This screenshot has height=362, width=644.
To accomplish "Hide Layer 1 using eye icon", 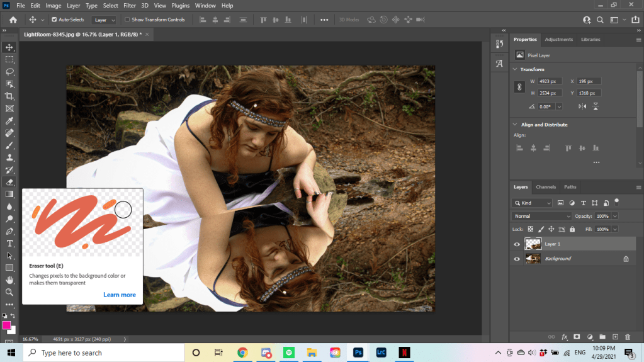I will pos(517,244).
